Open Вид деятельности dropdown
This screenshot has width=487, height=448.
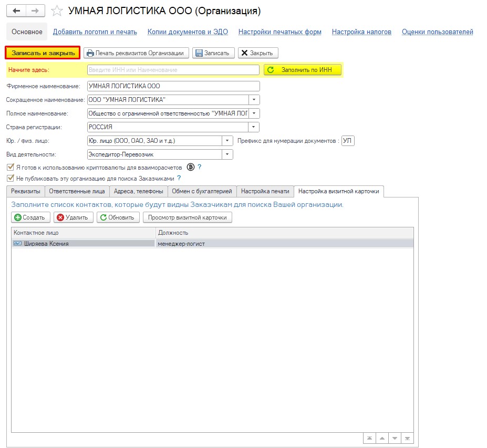click(227, 154)
